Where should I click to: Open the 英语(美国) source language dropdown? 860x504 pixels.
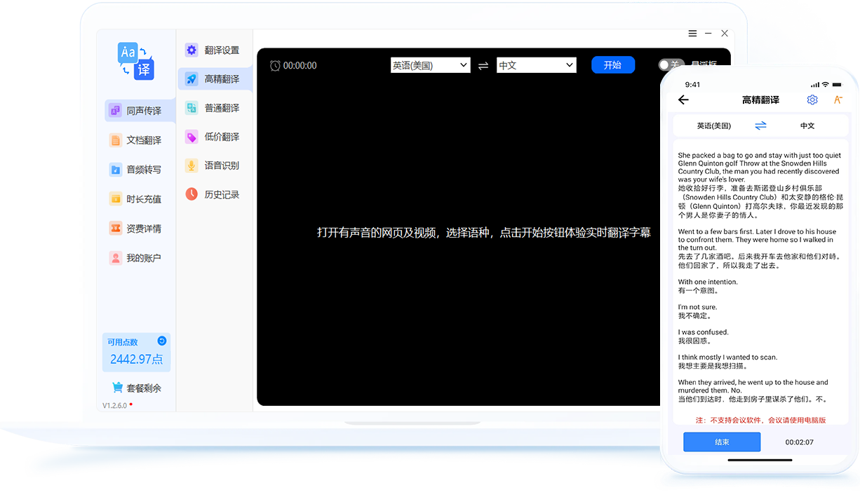pos(430,65)
